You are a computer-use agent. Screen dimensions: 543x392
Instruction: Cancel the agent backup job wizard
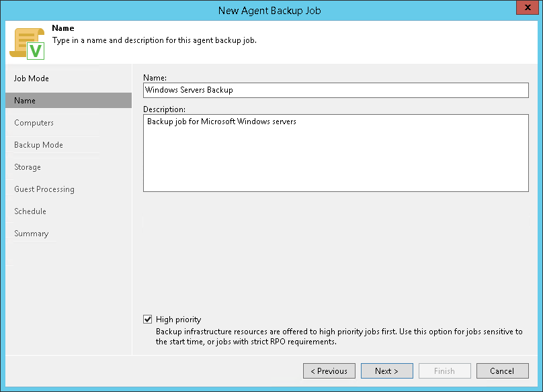click(x=502, y=371)
